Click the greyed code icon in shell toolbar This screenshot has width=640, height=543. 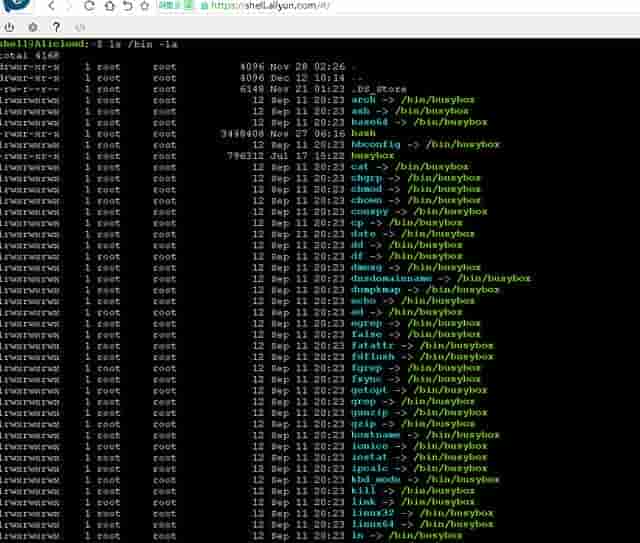(x=80, y=27)
